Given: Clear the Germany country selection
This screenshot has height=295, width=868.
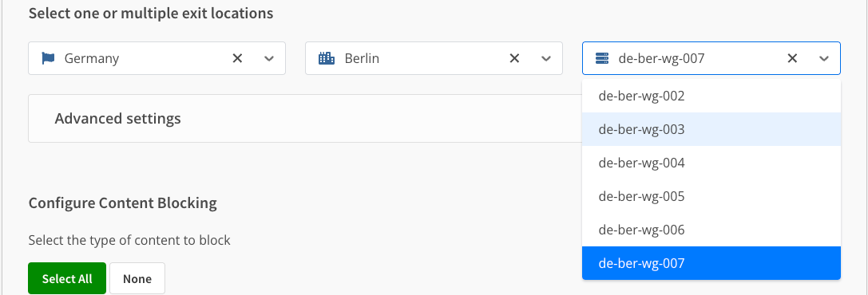Looking at the screenshot, I should 237,58.
